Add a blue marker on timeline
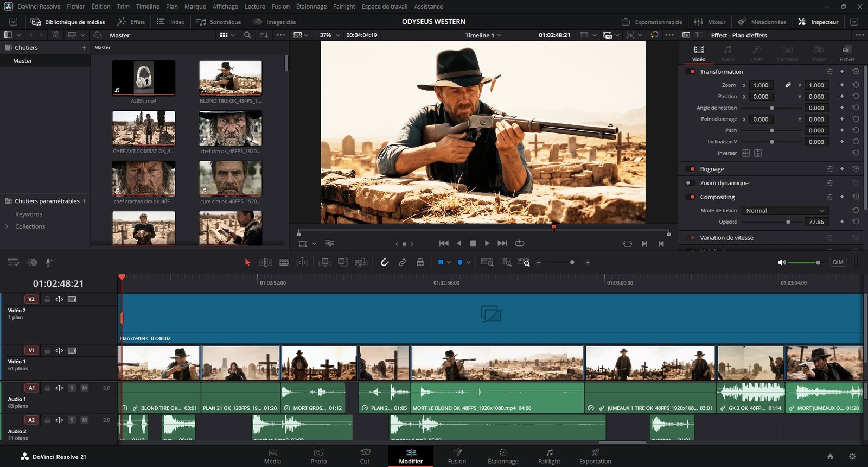 (460, 262)
